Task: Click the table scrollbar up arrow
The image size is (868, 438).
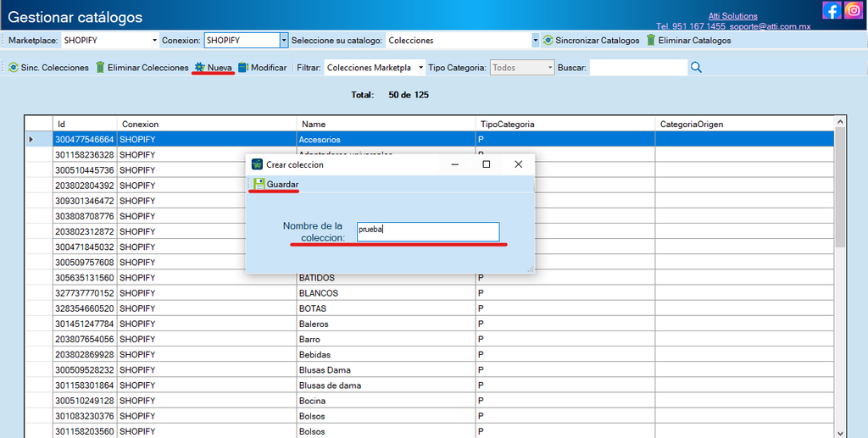Action: coord(840,121)
